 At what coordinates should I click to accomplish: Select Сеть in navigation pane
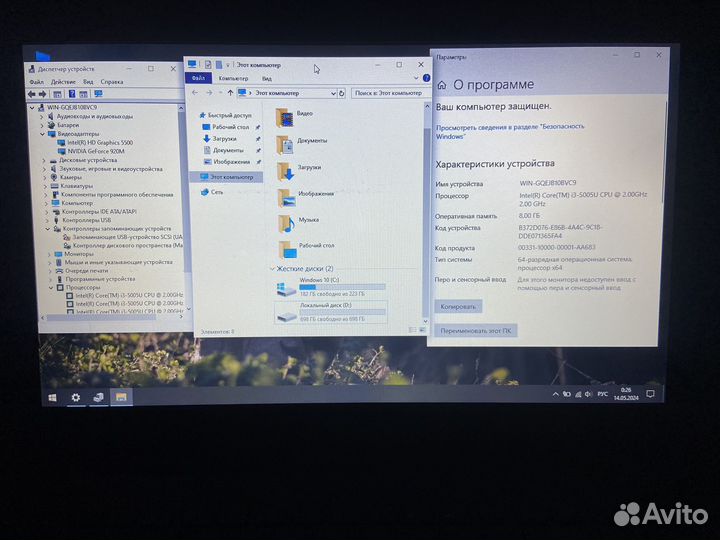tap(212, 192)
